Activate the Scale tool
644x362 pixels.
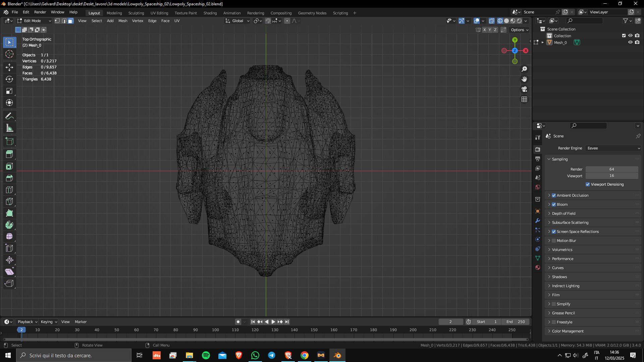pyautogui.click(x=9, y=91)
